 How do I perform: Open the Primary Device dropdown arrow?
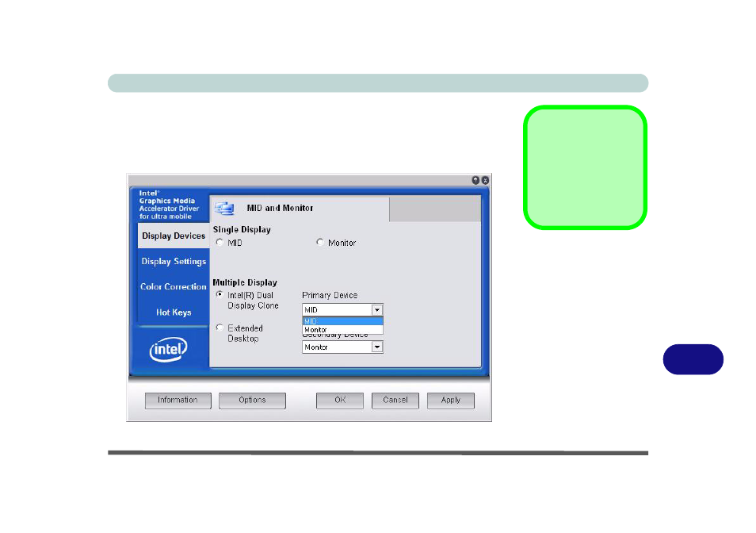coord(377,309)
